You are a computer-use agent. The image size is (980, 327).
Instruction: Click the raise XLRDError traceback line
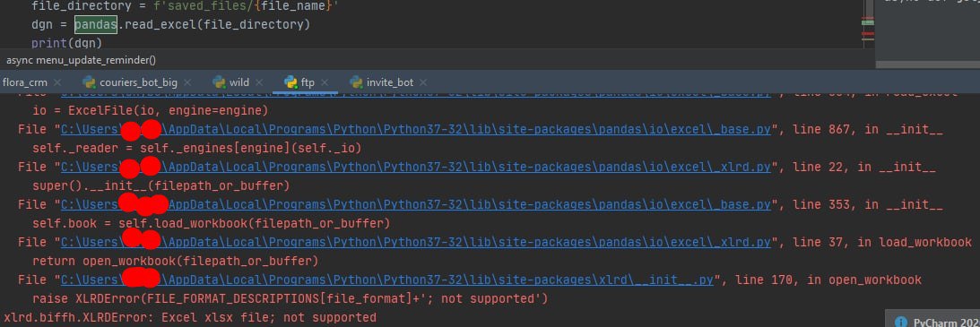(x=290, y=298)
